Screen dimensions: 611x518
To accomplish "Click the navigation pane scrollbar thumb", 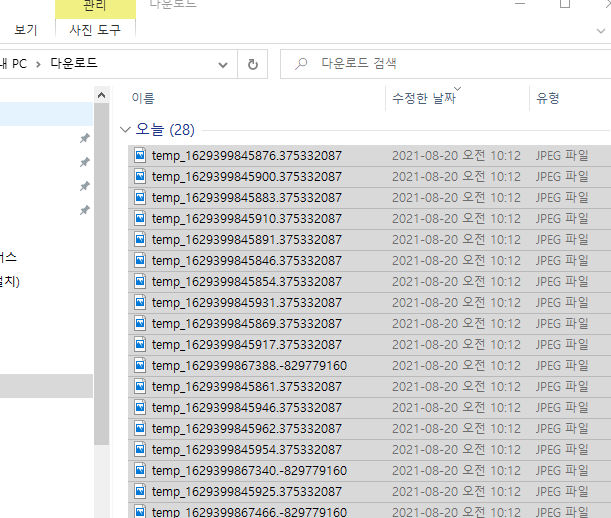I will (102, 274).
